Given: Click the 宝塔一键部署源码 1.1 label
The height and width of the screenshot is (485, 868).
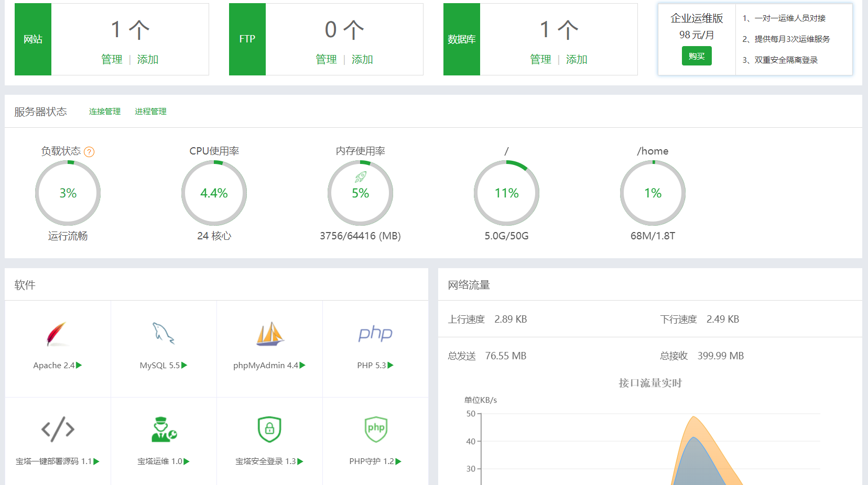Looking at the screenshot, I should [53, 461].
